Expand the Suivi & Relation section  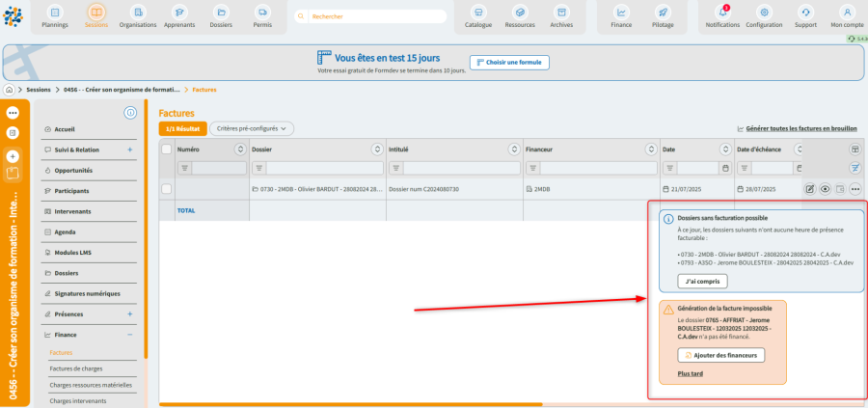pyautogui.click(x=130, y=150)
